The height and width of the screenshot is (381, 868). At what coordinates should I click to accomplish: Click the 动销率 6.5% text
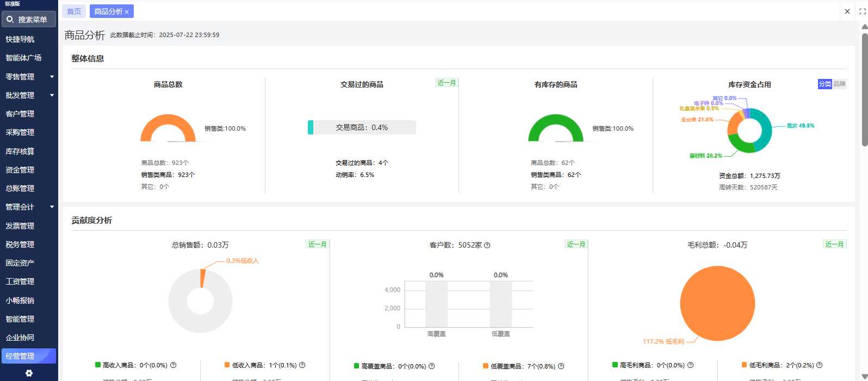point(355,175)
